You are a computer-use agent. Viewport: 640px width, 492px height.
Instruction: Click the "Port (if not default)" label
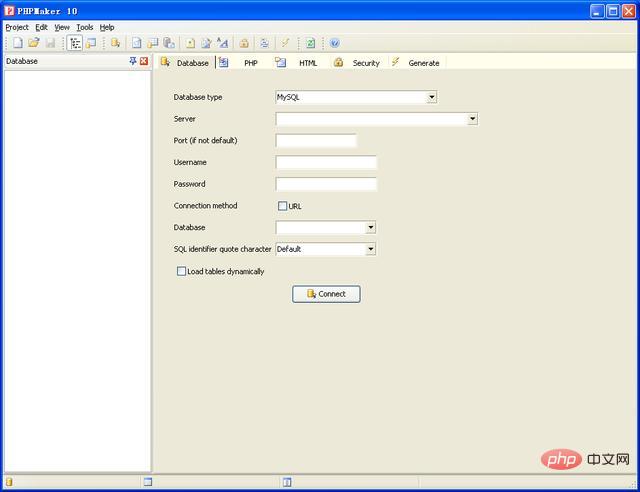[x=205, y=140]
